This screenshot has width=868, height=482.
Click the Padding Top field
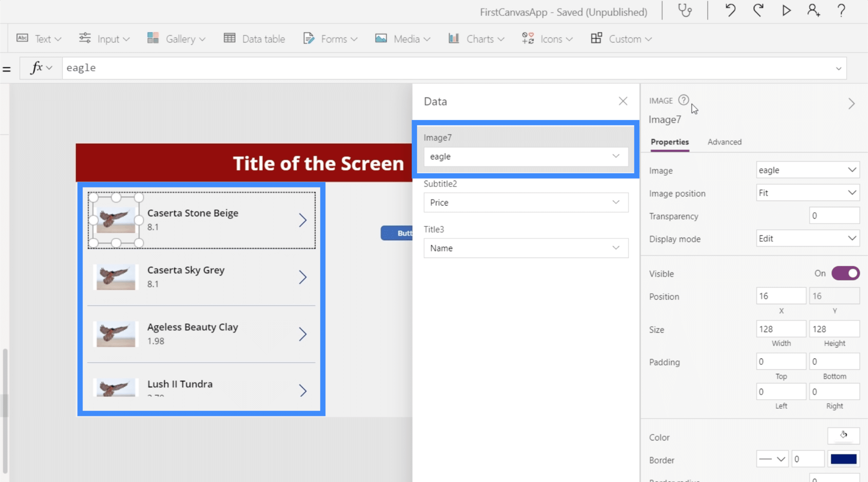point(781,361)
